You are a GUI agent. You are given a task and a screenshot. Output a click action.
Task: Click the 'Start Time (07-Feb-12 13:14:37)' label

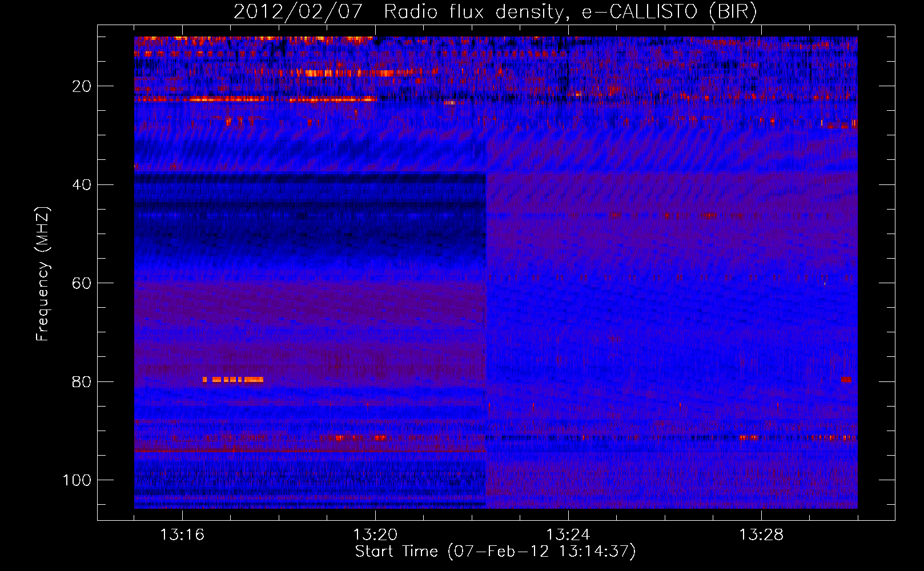(495, 551)
